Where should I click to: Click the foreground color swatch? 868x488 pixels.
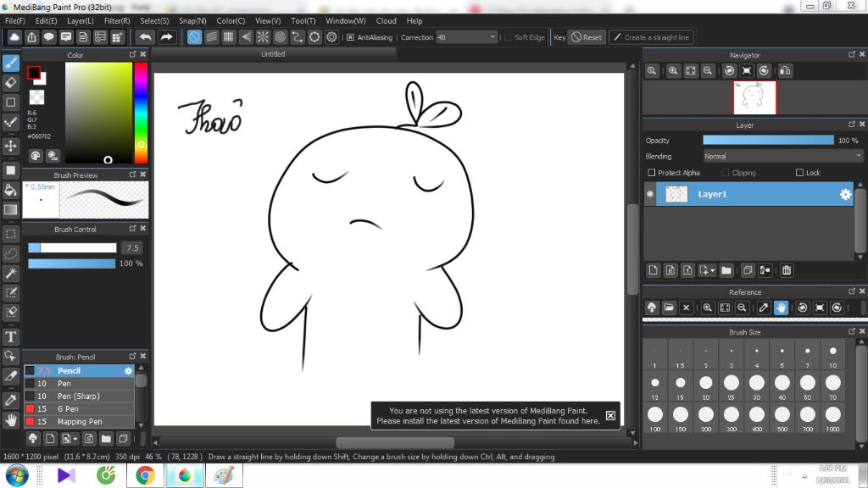pyautogui.click(x=34, y=73)
